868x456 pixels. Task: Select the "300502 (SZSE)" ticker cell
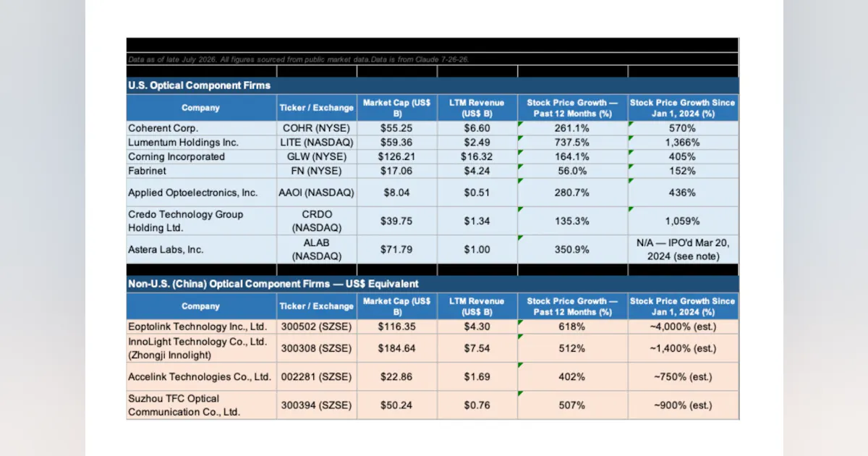(x=317, y=326)
